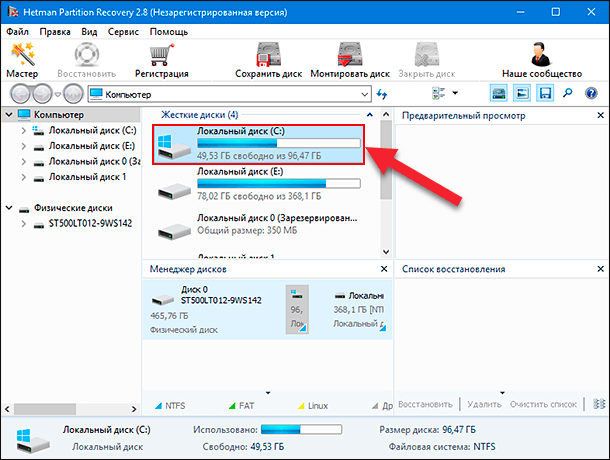Open search with the magnifier icon
Image resolution: width=610 pixels, height=460 pixels.
coord(568,93)
